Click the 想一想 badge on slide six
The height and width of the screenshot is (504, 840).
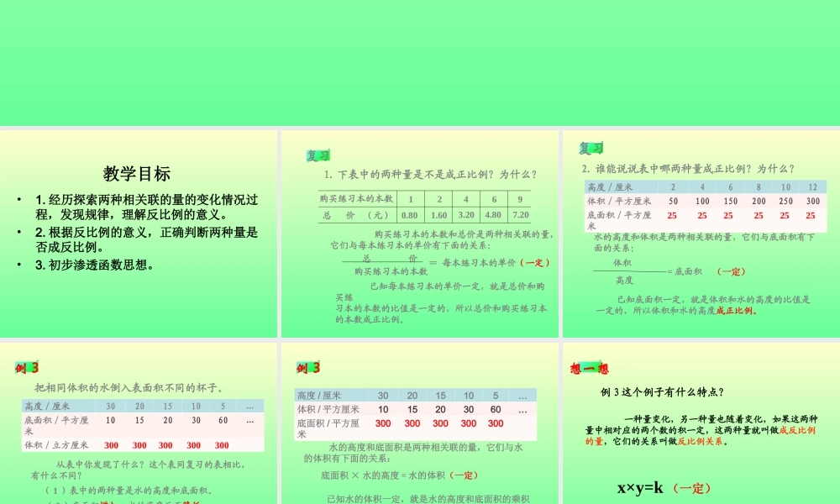pyautogui.click(x=588, y=367)
